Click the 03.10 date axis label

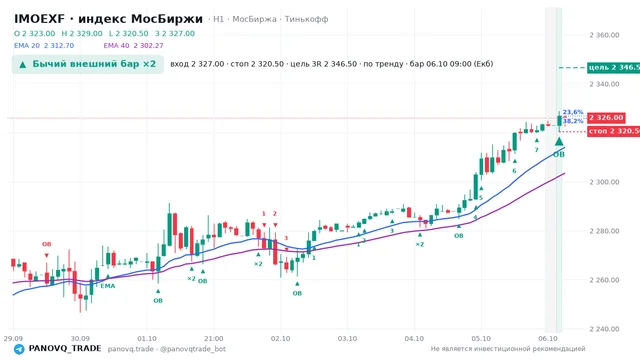tap(347, 339)
